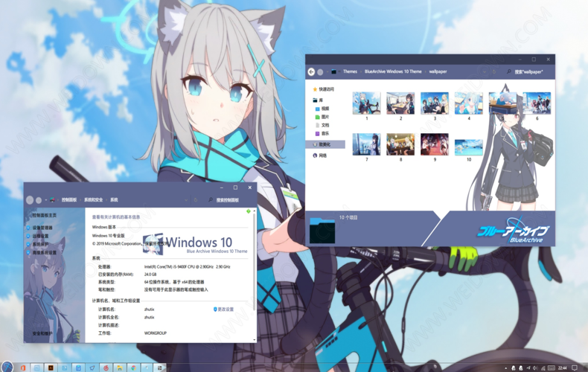Go back in the Control Panel window
588x372 pixels.
pyautogui.click(x=30, y=200)
